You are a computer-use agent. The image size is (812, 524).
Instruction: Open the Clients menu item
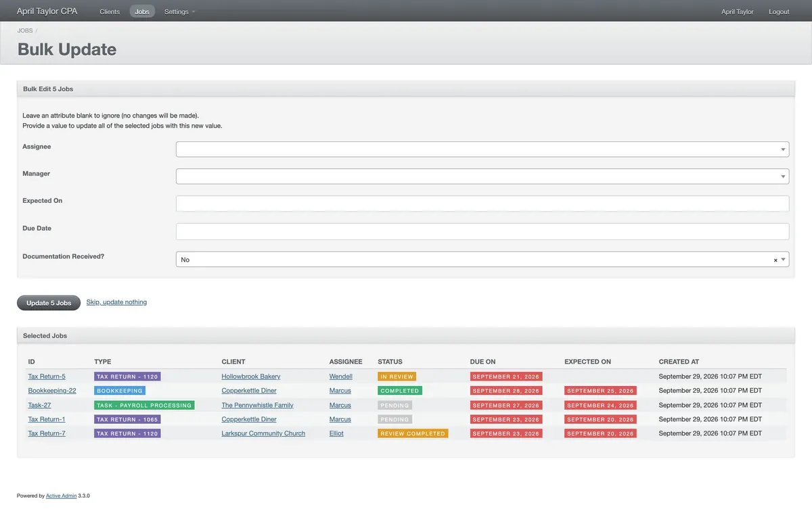pos(110,11)
